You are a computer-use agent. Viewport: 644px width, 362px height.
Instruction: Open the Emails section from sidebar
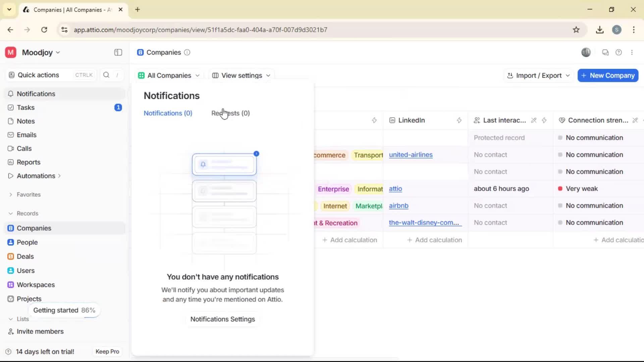tap(26, 135)
